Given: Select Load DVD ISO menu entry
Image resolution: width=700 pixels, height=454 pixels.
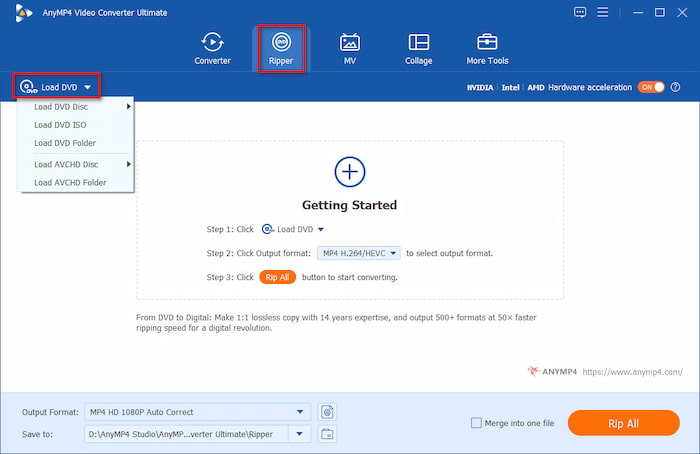Looking at the screenshot, I should [x=75, y=125].
